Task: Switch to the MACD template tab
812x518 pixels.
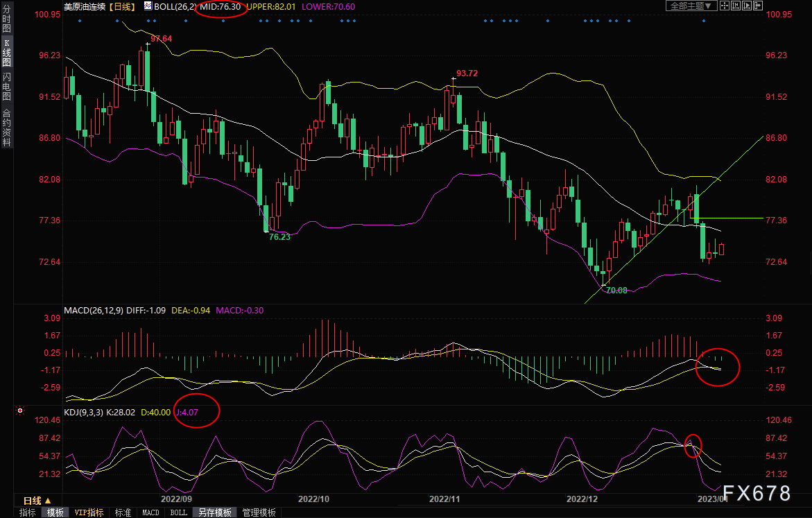Action: tap(150, 512)
